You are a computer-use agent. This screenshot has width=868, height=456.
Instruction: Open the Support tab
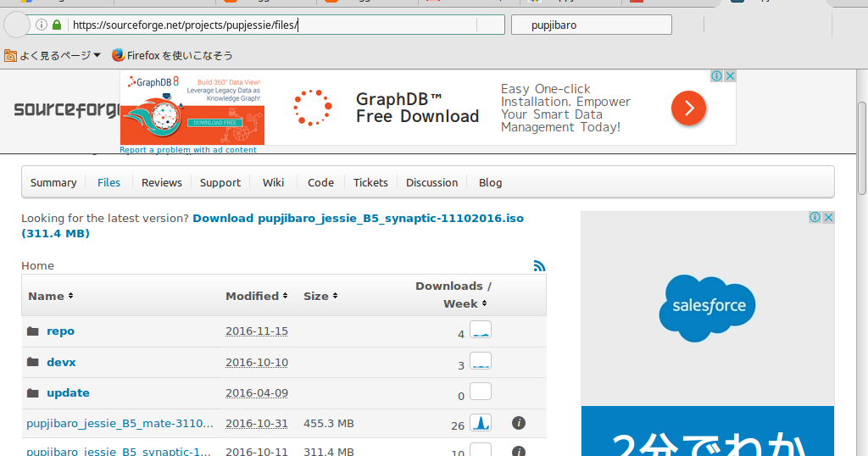coord(220,182)
